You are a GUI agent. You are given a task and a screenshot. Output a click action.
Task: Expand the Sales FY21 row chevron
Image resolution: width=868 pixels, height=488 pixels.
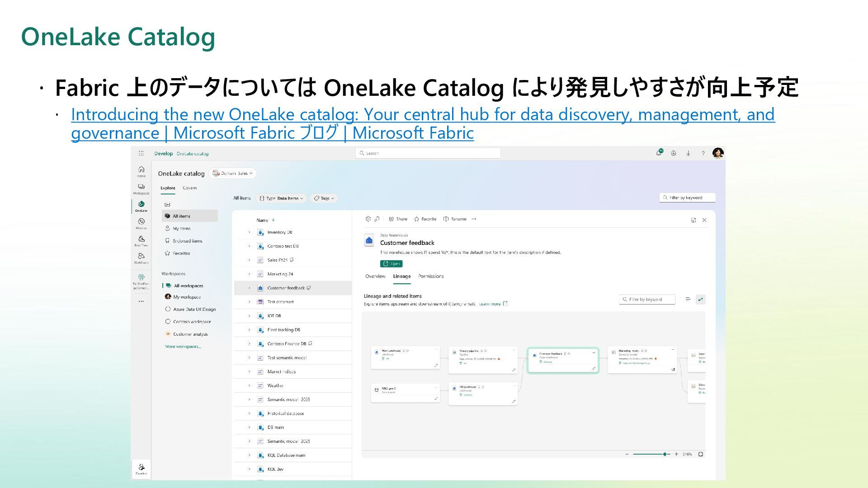click(x=249, y=260)
